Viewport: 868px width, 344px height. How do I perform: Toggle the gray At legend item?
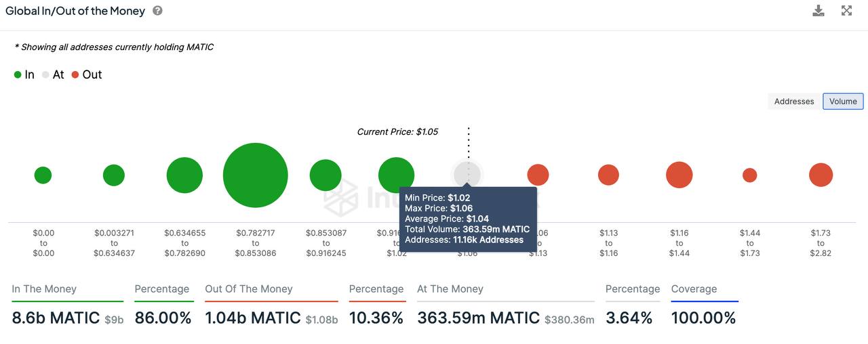(54, 74)
